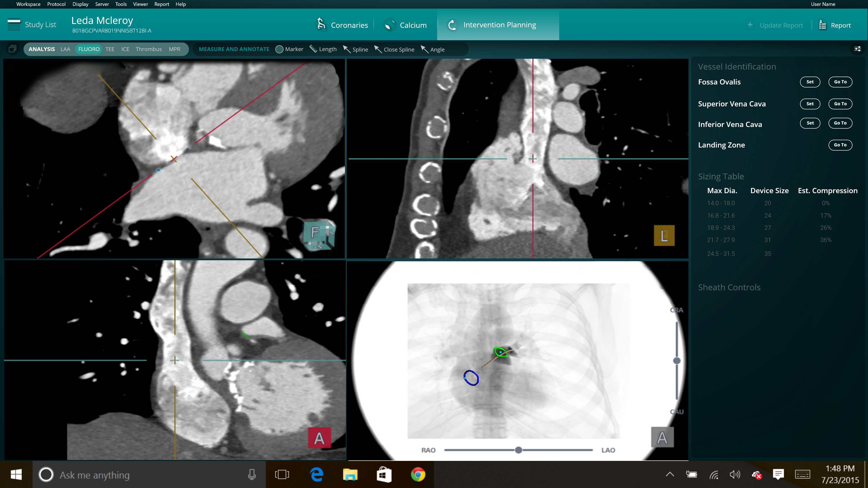The height and width of the screenshot is (488, 868).
Task: Click the Intervention Planning circular icon
Action: 453,25
